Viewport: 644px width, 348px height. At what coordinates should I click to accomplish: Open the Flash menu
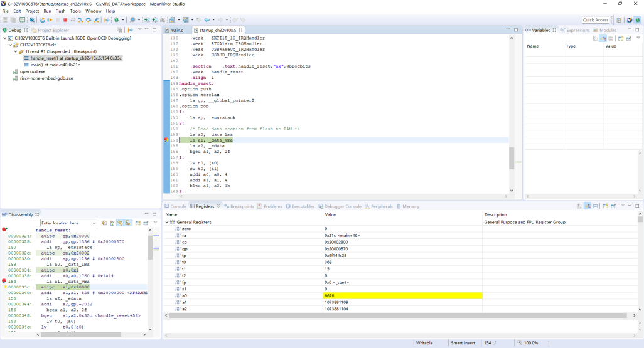60,11
